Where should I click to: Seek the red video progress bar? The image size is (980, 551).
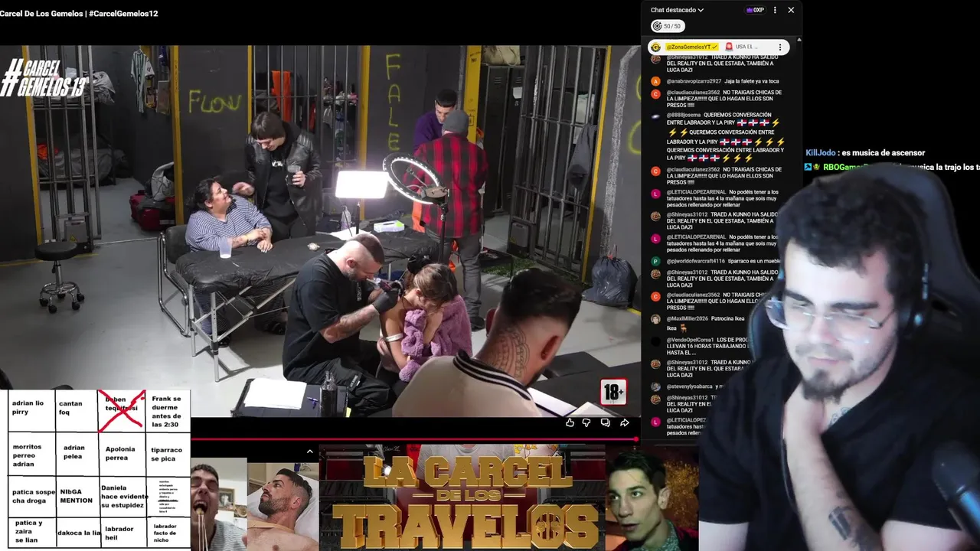tap(413, 439)
